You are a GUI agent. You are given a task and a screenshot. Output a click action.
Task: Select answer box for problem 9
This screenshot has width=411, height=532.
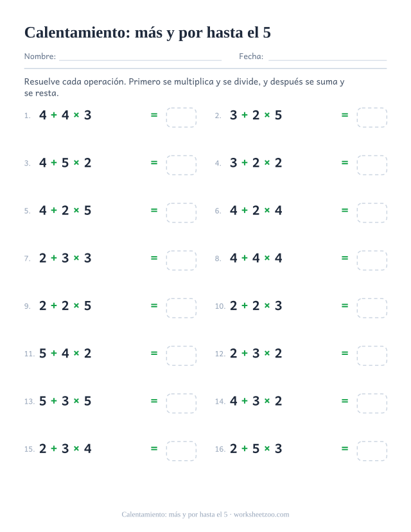[x=181, y=308]
